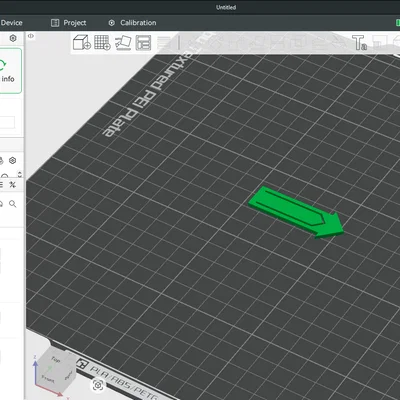
Task: Toggle sidebar collapse eye icon
Action: pyautogui.click(x=31, y=36)
